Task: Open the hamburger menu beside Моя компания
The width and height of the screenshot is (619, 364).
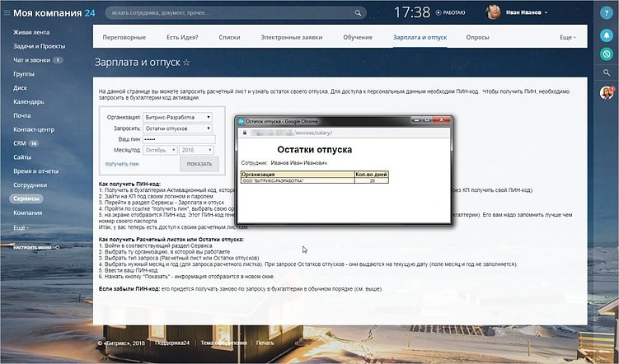Action: click(7, 13)
